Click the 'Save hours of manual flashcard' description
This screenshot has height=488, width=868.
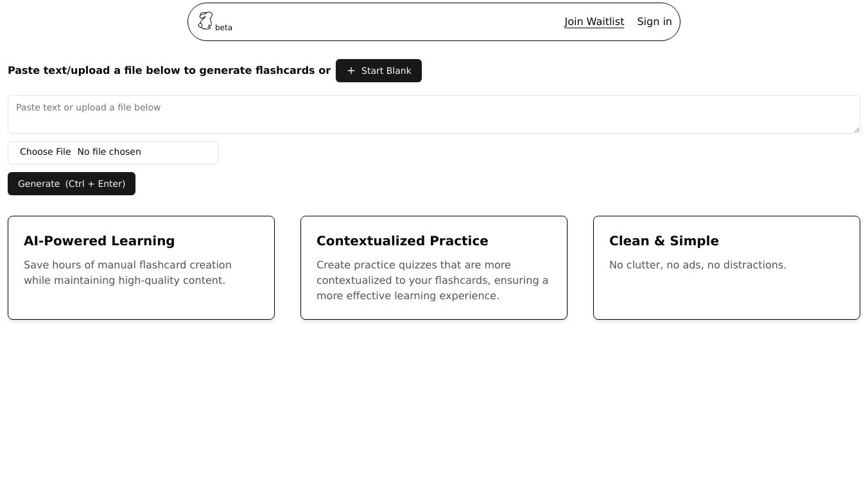(x=128, y=273)
